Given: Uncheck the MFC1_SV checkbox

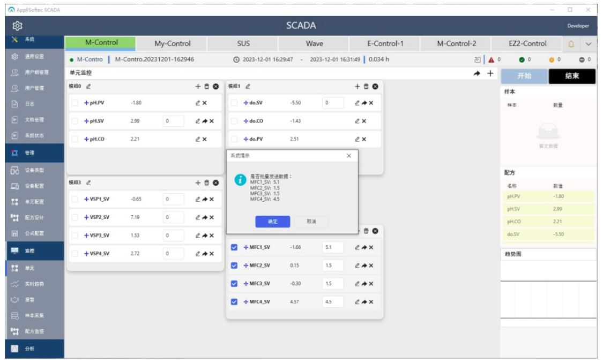Looking at the screenshot, I should point(234,247).
